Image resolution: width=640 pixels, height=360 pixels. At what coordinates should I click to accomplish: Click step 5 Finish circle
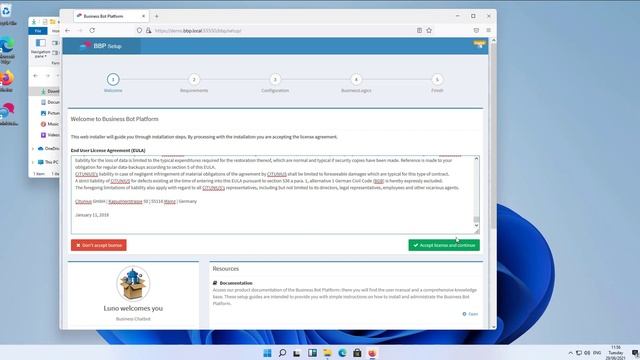tap(437, 79)
